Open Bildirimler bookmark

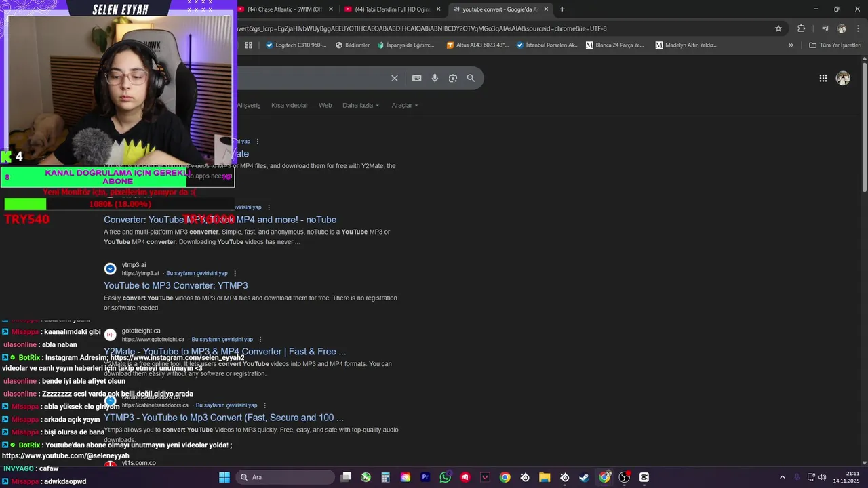pyautogui.click(x=353, y=45)
